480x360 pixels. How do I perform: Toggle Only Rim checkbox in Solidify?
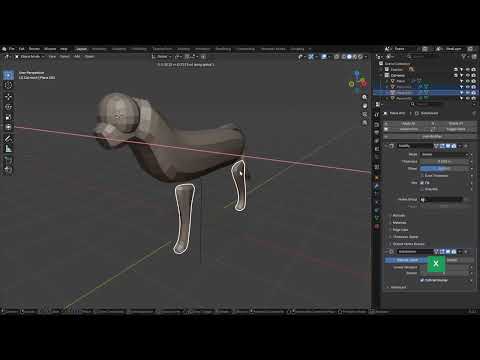[422, 189]
